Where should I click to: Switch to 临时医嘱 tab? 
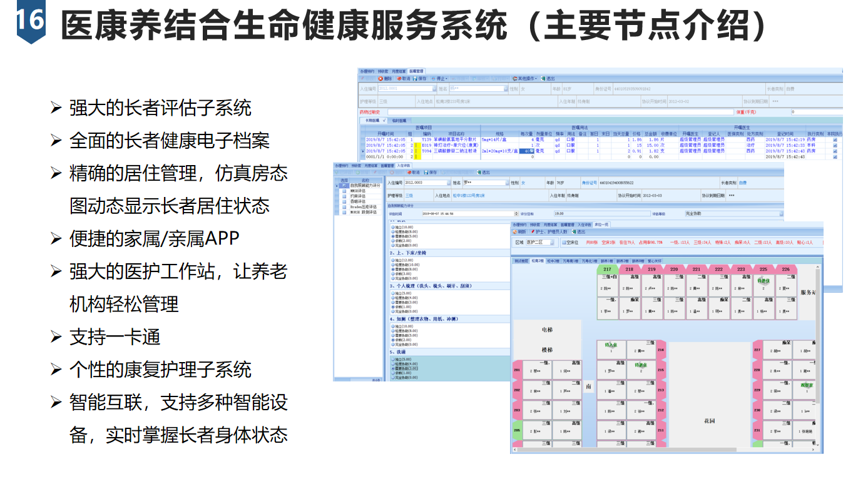(399, 121)
